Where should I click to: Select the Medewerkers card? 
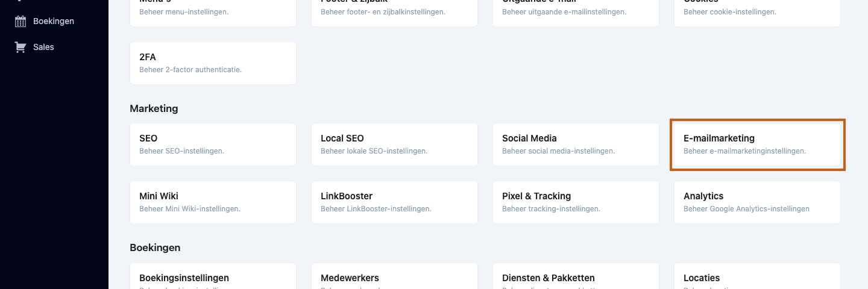coord(394,276)
